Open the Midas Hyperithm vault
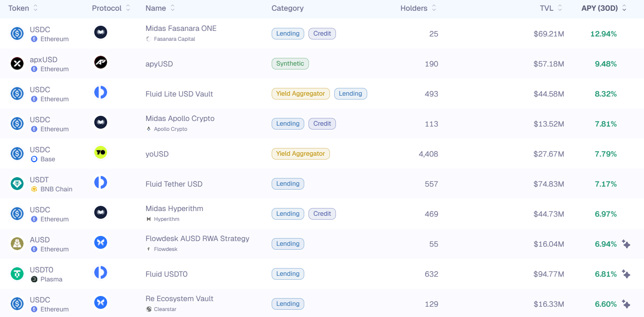 pyautogui.click(x=174, y=208)
